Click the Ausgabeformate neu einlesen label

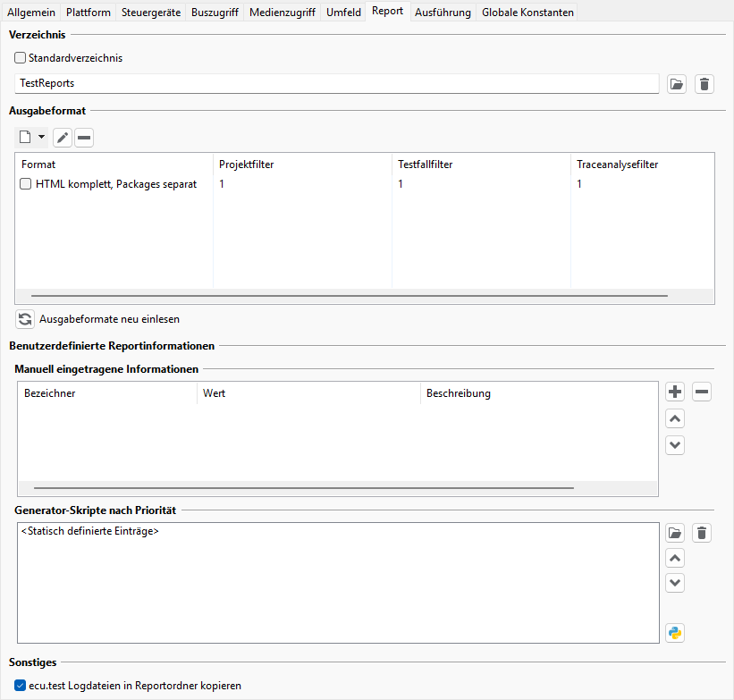point(110,319)
